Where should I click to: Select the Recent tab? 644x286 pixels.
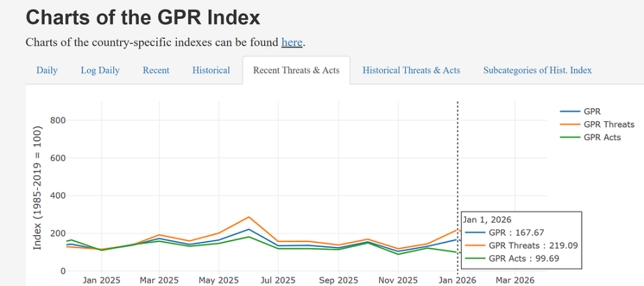pos(156,70)
